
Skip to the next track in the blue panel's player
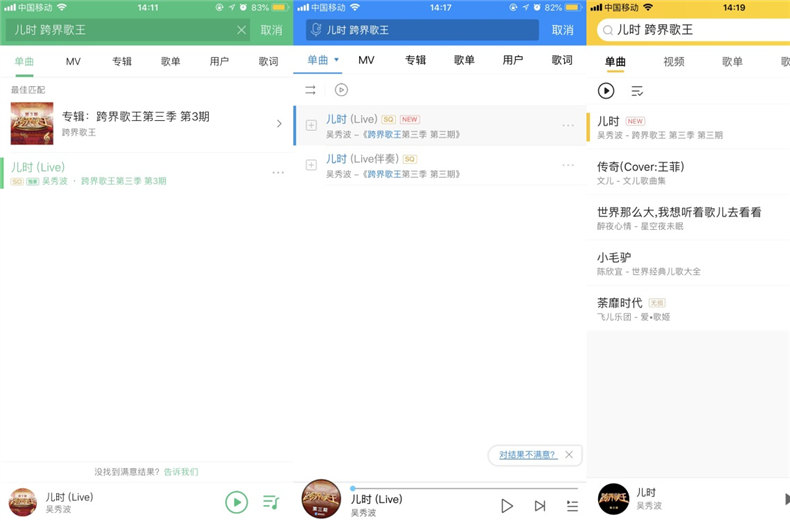click(540, 506)
